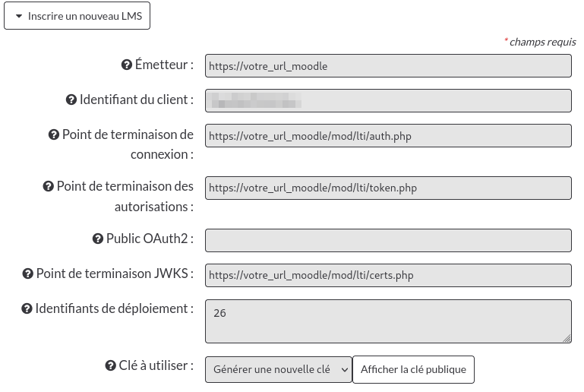
Task: Click the chevron arrow of the key selector
Action: (x=345, y=370)
